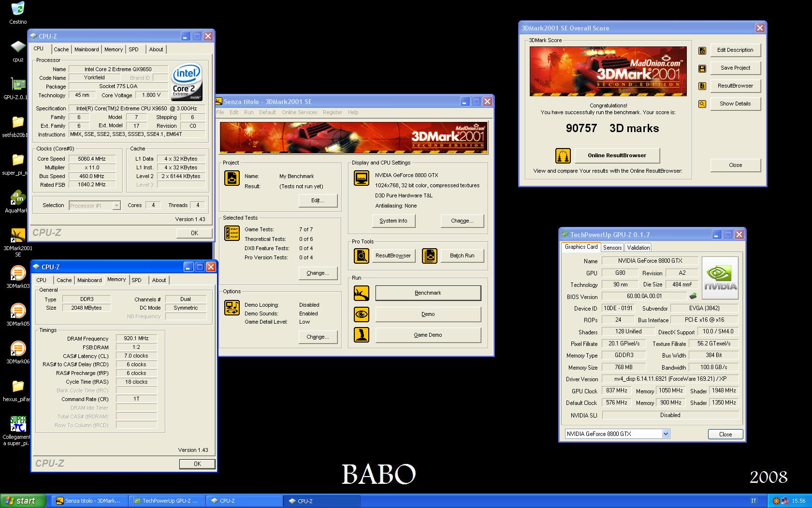Image resolution: width=812 pixels, height=508 pixels.
Task: Click the Game Demo button
Action: 428,335
